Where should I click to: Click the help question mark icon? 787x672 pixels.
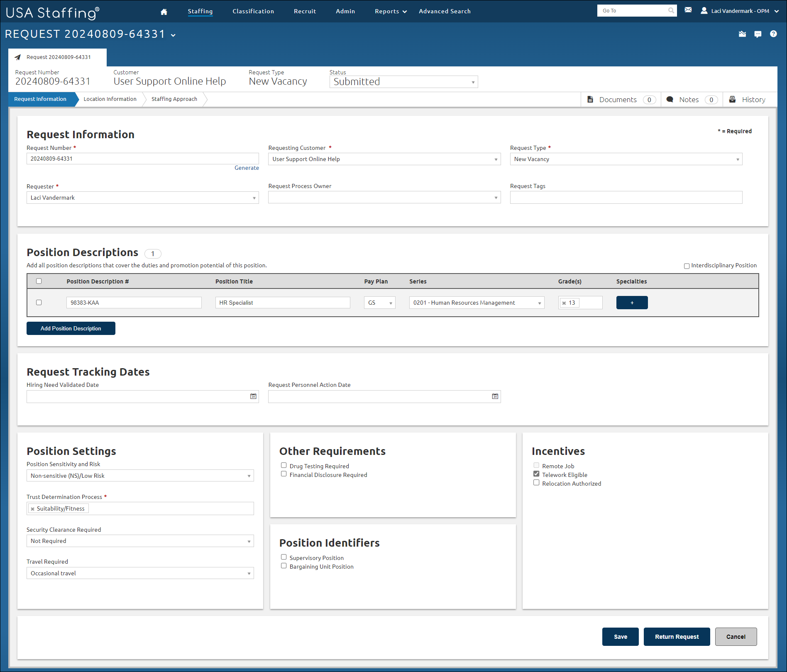(774, 34)
